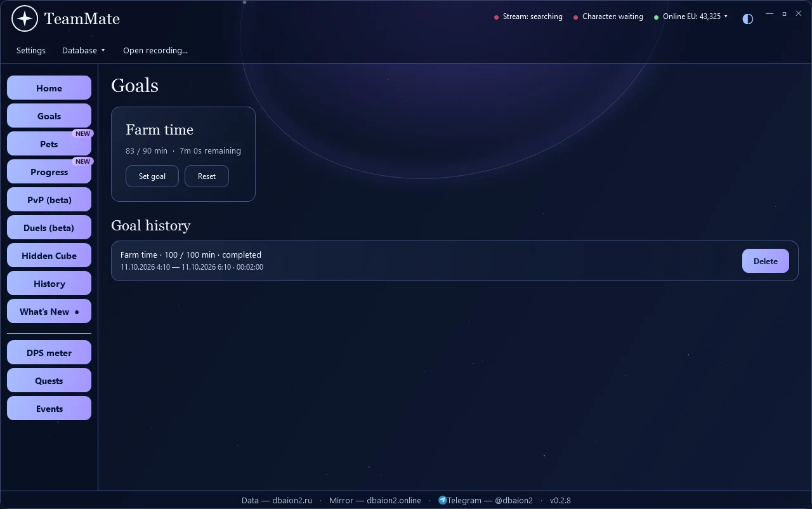Launch the DPS meter

(49, 353)
